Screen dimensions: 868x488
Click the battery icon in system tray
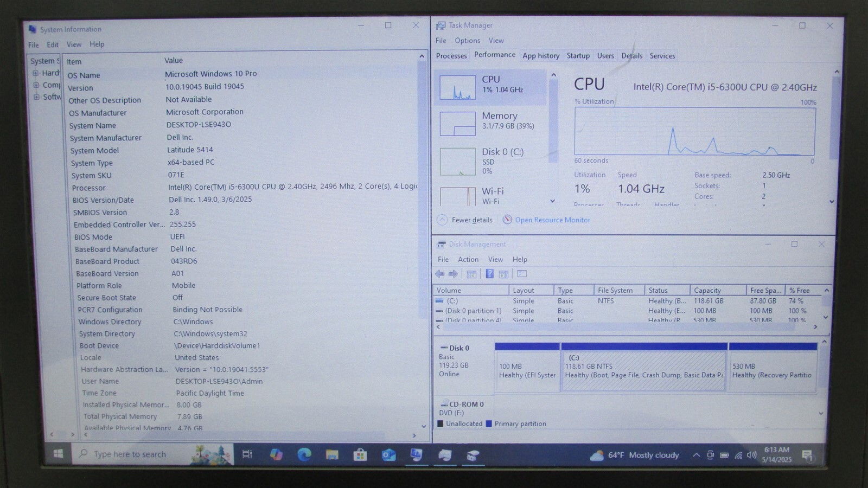(724, 455)
